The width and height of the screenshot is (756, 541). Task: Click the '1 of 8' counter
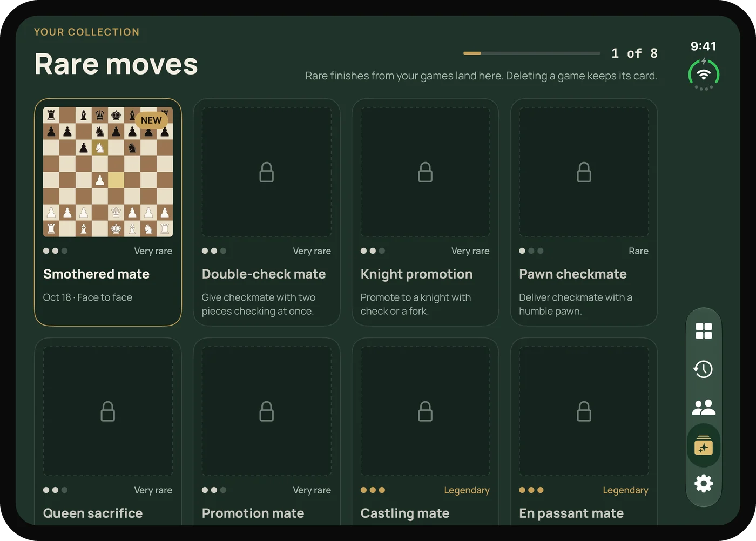(634, 53)
